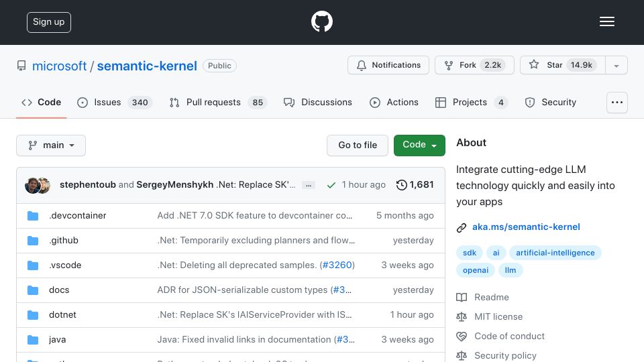This screenshot has height=362, width=644.
Task: Open the aka.ms/semantic-kernel link
Action: tap(526, 227)
